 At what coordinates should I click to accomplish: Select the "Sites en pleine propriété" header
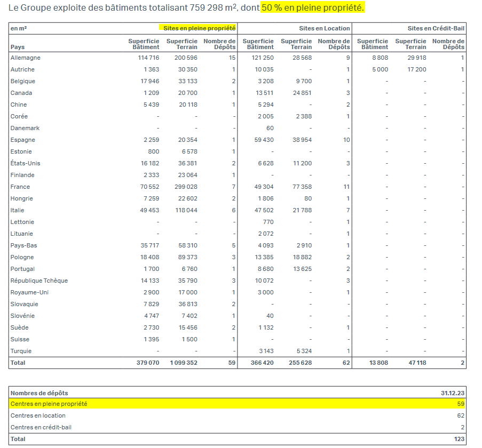coord(200,28)
